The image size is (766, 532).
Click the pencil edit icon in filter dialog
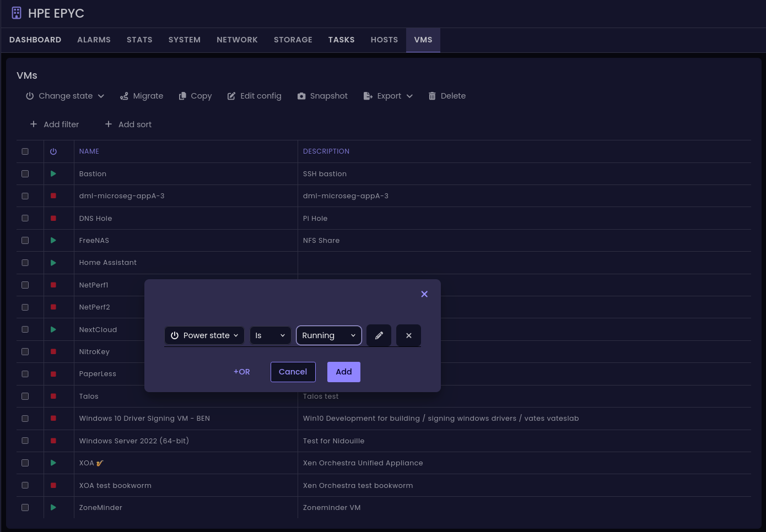[379, 335]
